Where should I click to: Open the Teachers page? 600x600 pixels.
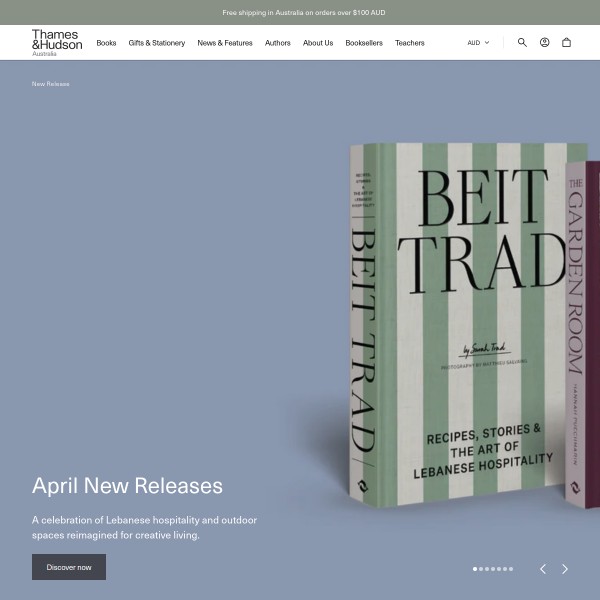[x=410, y=43]
